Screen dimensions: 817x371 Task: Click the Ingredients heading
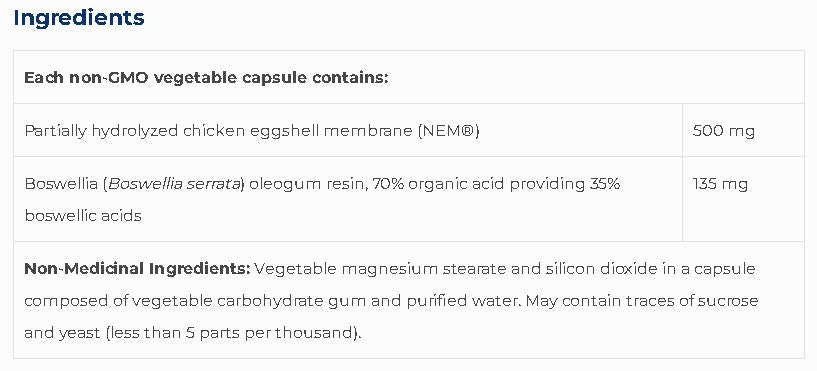(x=79, y=18)
